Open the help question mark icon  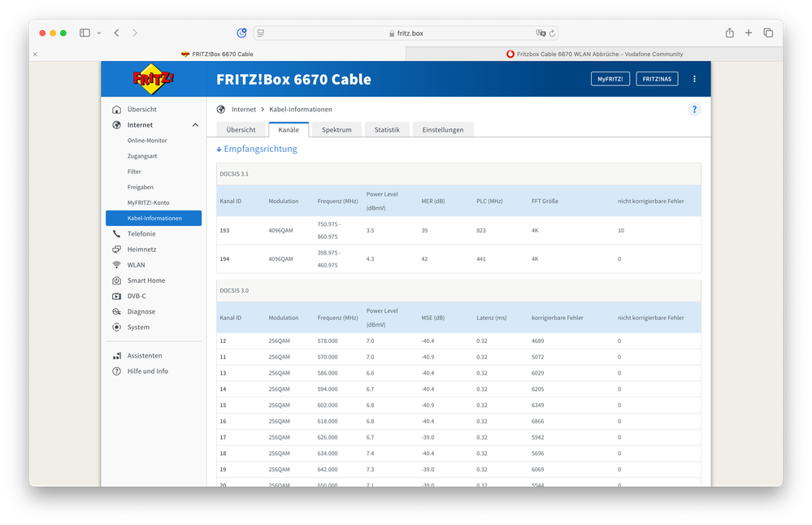[x=694, y=109]
